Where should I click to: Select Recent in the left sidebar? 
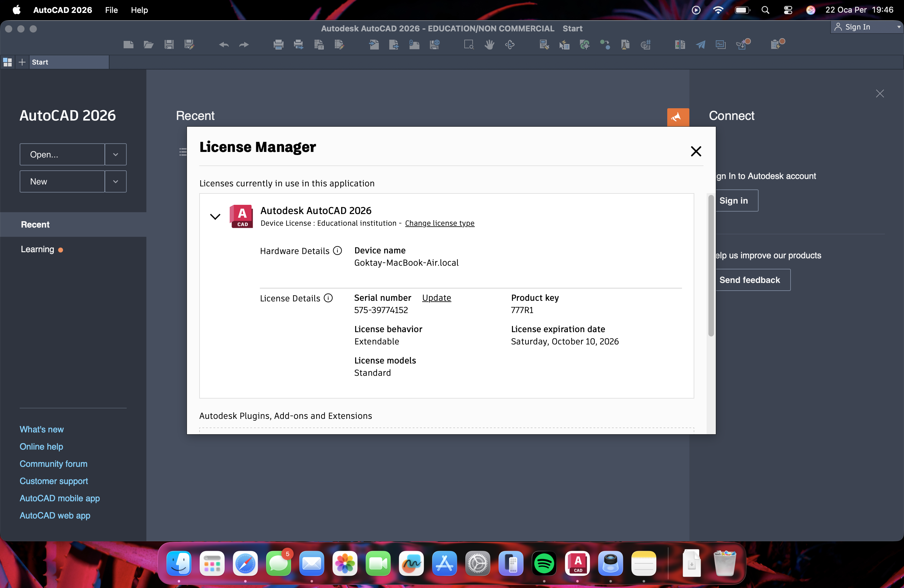pyautogui.click(x=73, y=224)
